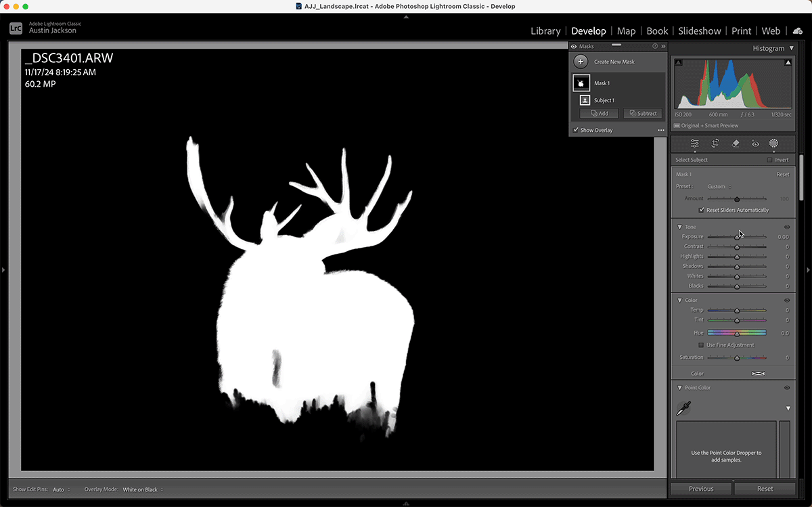Enable Use Fine Adjustment checkbox
812x507 pixels.
[x=702, y=345]
